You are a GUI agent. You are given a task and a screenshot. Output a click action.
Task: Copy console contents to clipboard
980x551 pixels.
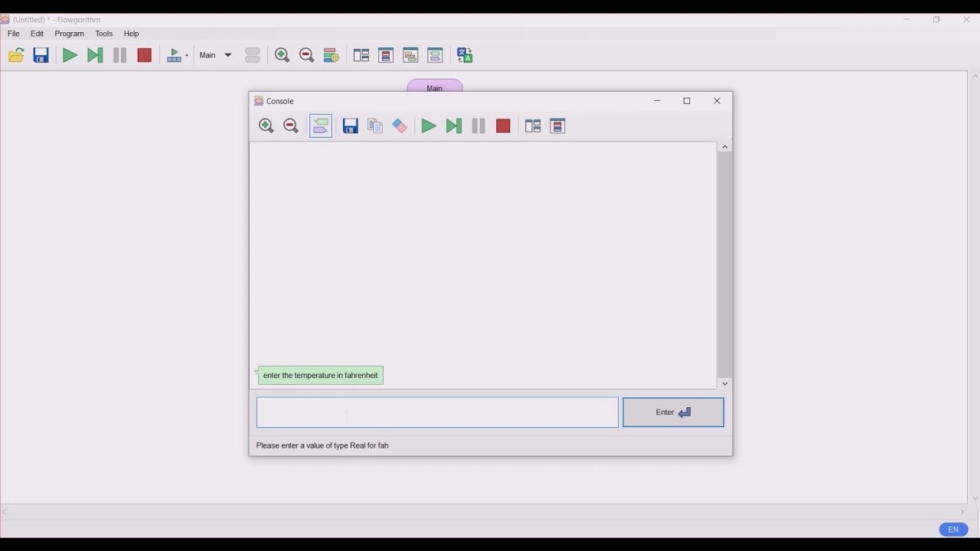click(x=375, y=126)
